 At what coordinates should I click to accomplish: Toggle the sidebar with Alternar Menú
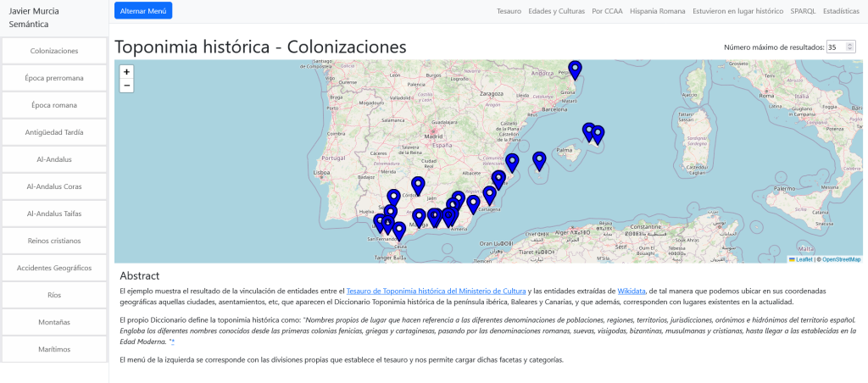click(142, 11)
